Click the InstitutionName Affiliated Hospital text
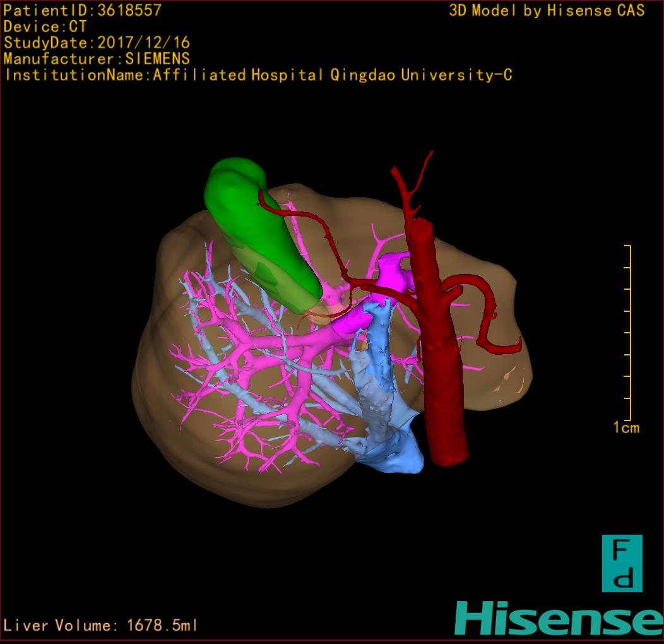Image resolution: width=664 pixels, height=644 pixels. [258, 75]
